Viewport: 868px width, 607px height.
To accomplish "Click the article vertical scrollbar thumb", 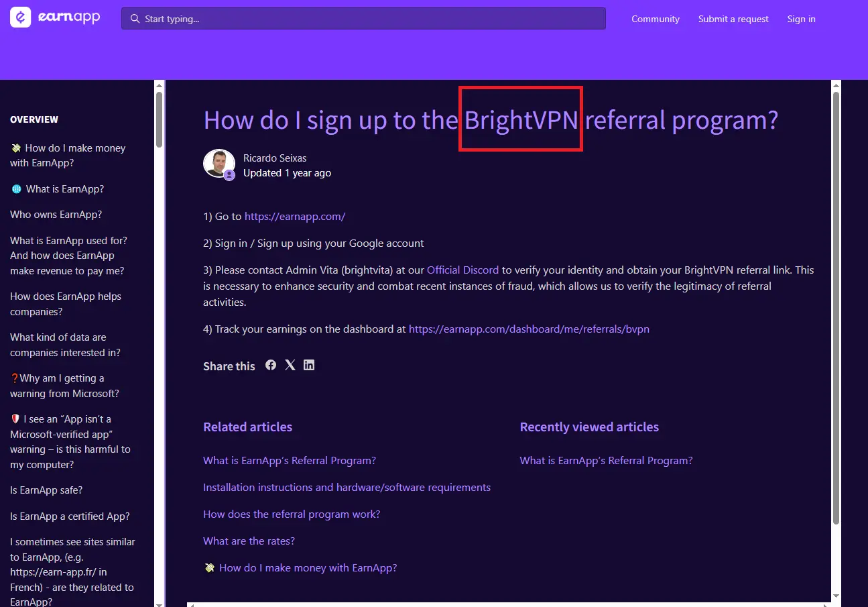I will tap(836, 309).
